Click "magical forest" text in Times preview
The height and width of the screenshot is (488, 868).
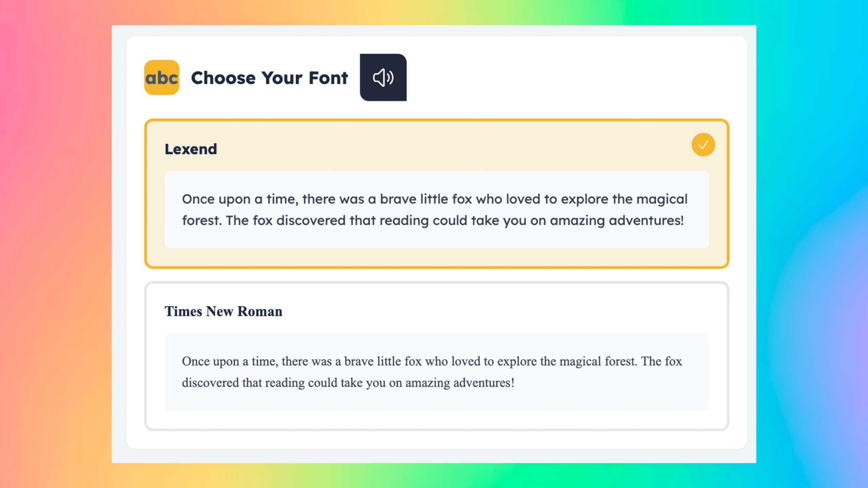click(598, 362)
